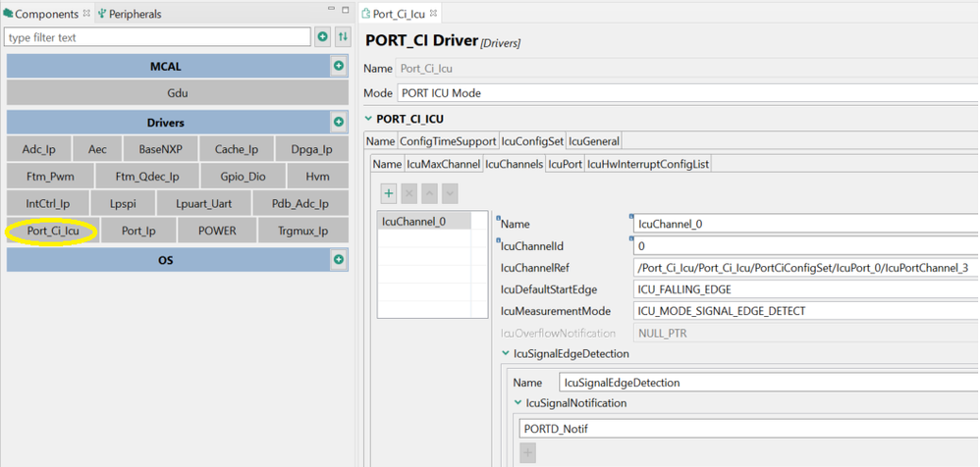Click the PORTD_Notif notification field

(749, 429)
